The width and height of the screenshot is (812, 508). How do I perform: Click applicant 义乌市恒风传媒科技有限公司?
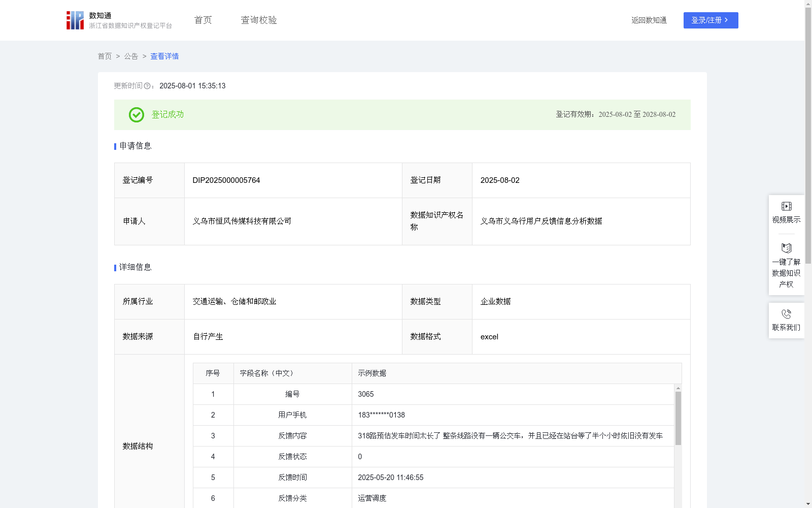[x=242, y=221]
